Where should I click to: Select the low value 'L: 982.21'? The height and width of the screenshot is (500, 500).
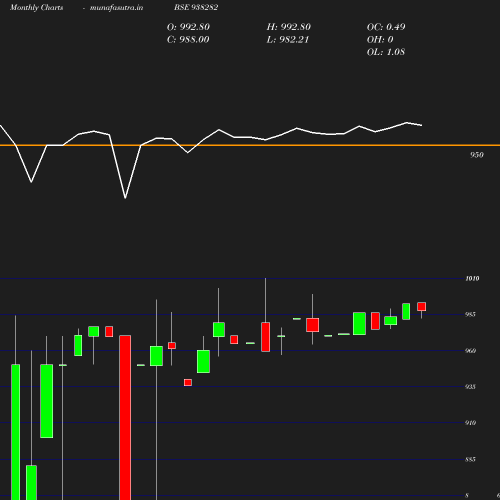(288, 40)
